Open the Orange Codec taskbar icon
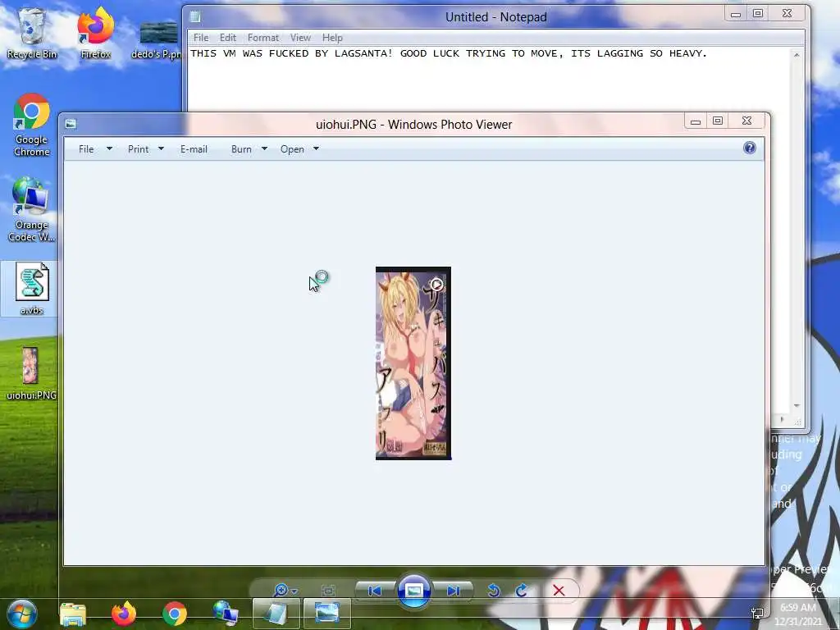 225,614
